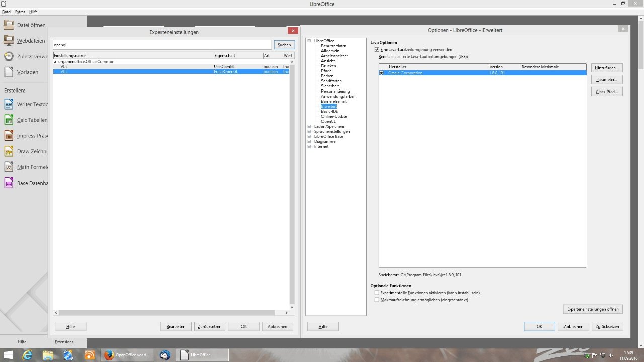Click OK in Experteneinstellungen dialog
Viewport: 644px width, 362px height.
click(x=244, y=326)
